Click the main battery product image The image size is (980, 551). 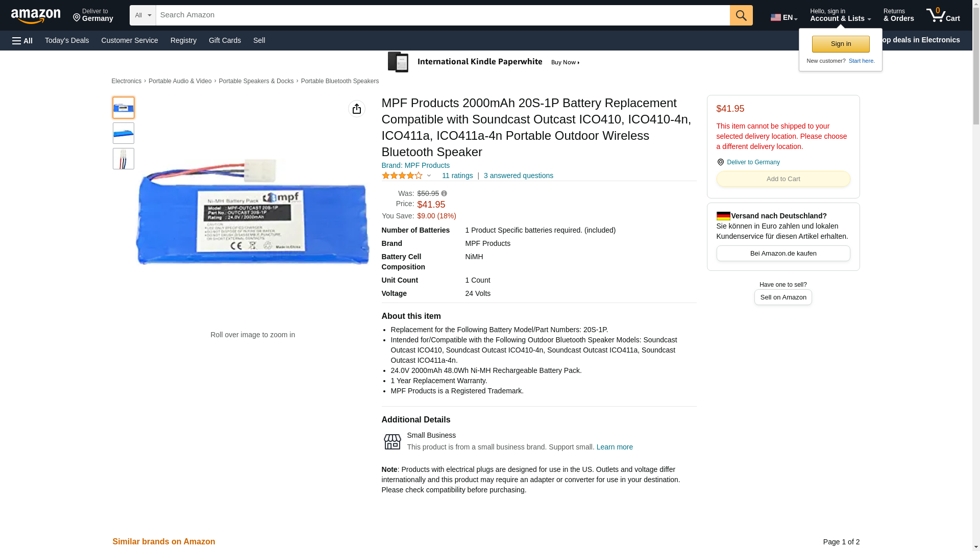coord(253,212)
